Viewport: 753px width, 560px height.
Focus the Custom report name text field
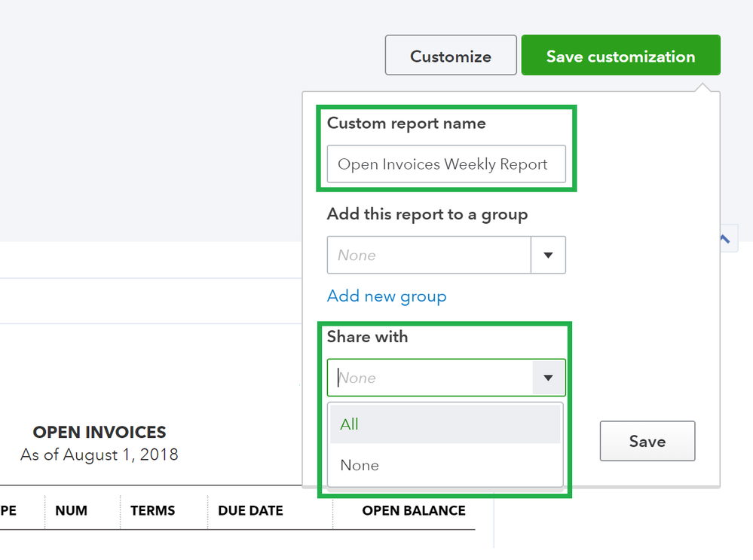tap(446, 164)
